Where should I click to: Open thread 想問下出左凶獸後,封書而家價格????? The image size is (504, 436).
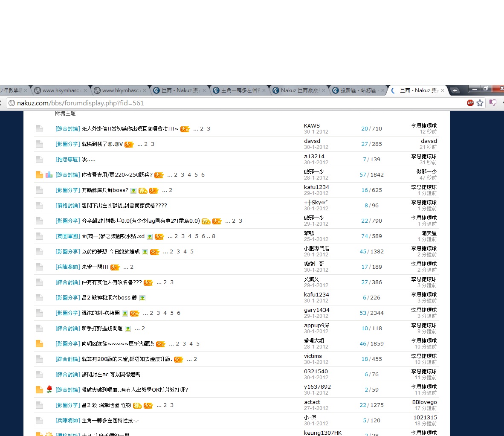[x=124, y=206]
